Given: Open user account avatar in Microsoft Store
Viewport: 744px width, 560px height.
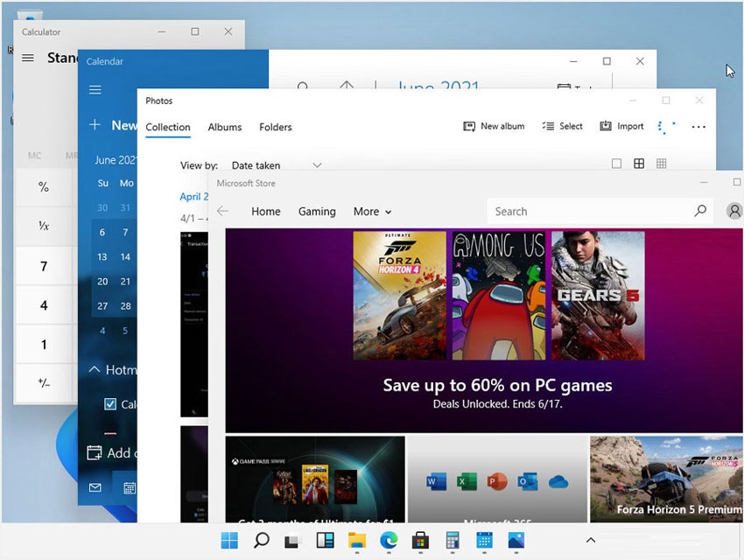Looking at the screenshot, I should click(734, 211).
